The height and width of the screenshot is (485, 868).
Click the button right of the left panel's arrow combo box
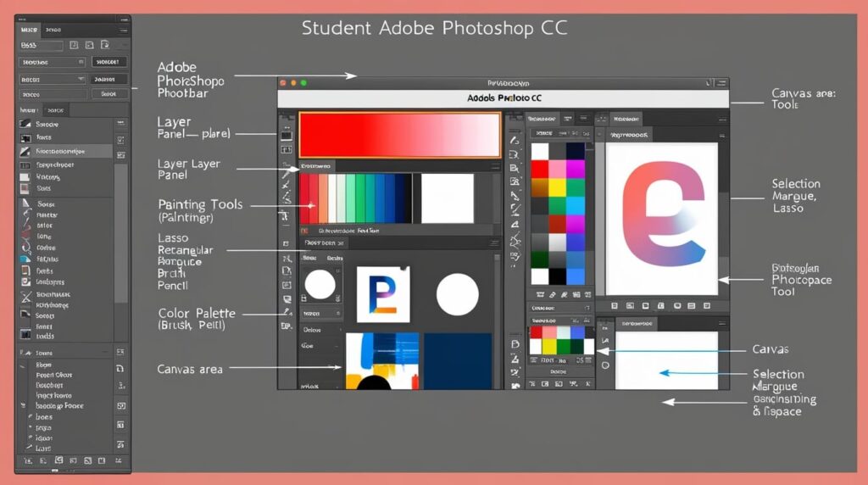[x=108, y=79]
